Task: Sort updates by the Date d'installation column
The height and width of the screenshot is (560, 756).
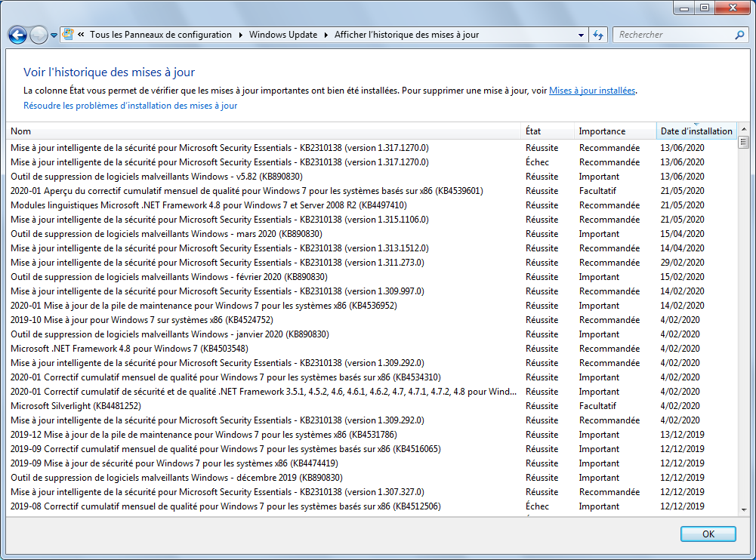Action: (696, 131)
